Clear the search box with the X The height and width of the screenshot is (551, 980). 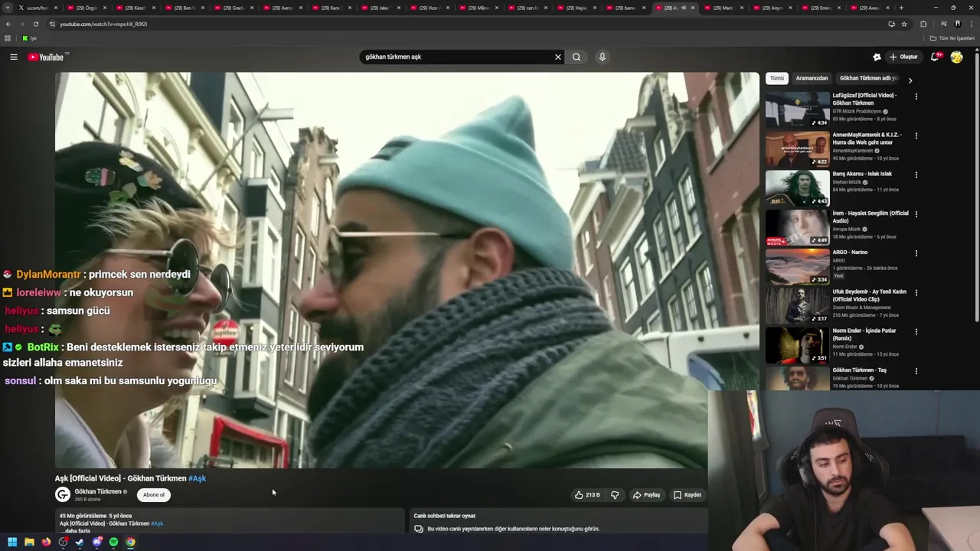coord(558,57)
